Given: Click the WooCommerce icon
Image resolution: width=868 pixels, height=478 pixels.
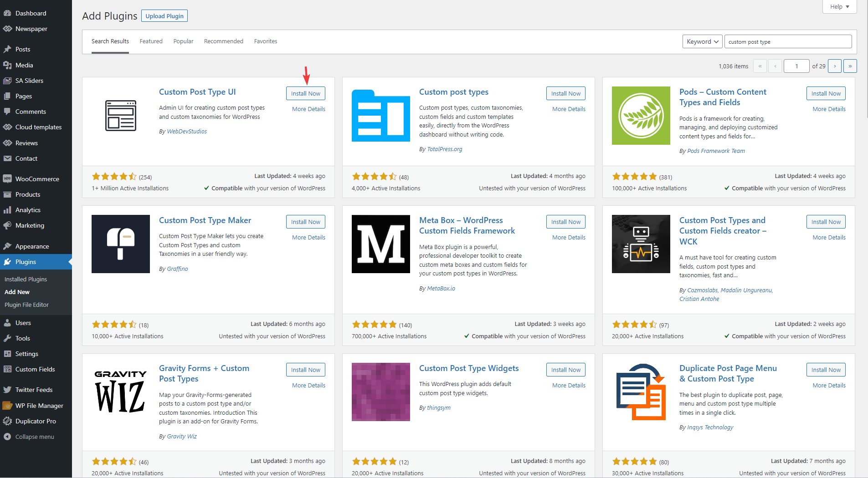Looking at the screenshot, I should (7, 179).
